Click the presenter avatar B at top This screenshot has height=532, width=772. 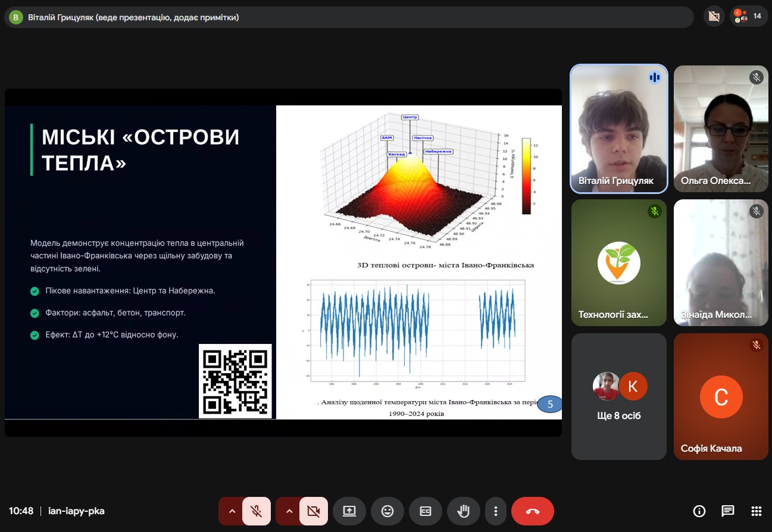click(x=16, y=17)
